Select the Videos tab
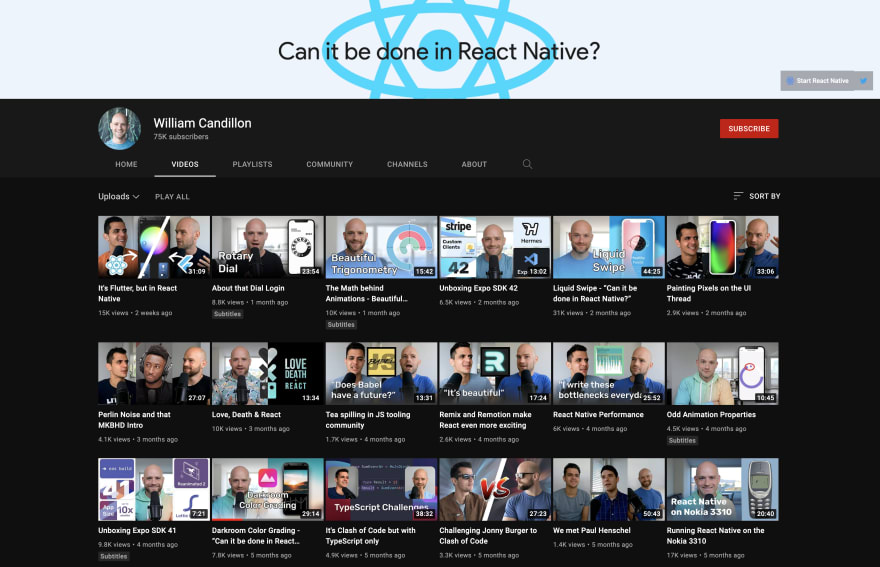The height and width of the screenshot is (567, 880). click(x=185, y=164)
